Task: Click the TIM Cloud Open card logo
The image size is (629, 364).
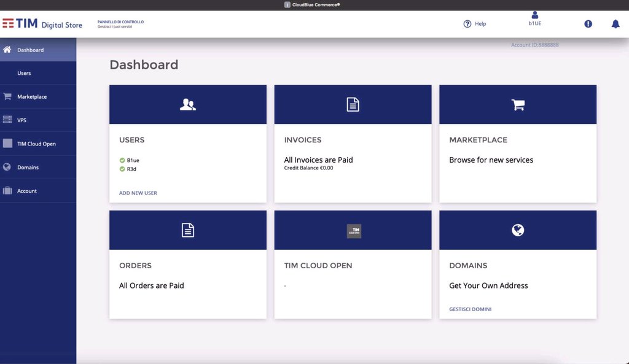Action: pyautogui.click(x=353, y=231)
